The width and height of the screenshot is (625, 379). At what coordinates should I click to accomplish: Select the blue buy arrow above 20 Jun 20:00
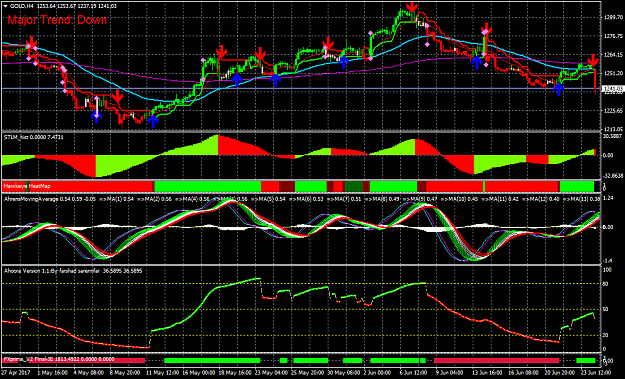click(x=558, y=89)
